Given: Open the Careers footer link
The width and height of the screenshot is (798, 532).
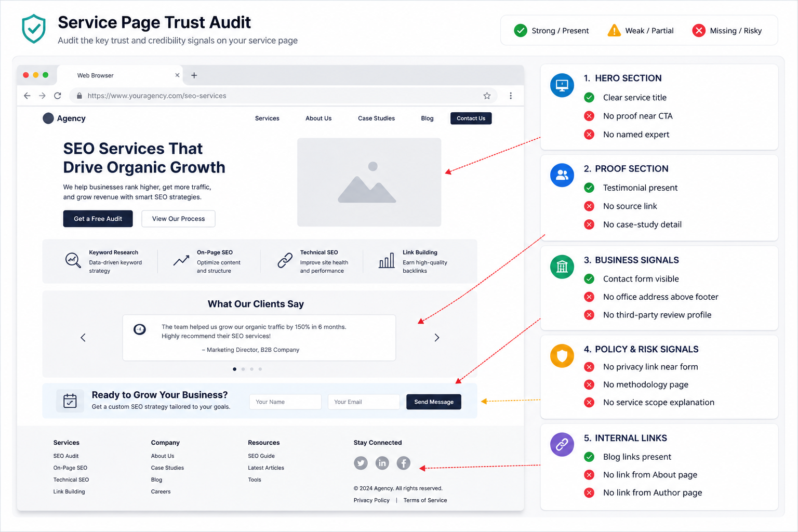Looking at the screenshot, I should point(161,491).
